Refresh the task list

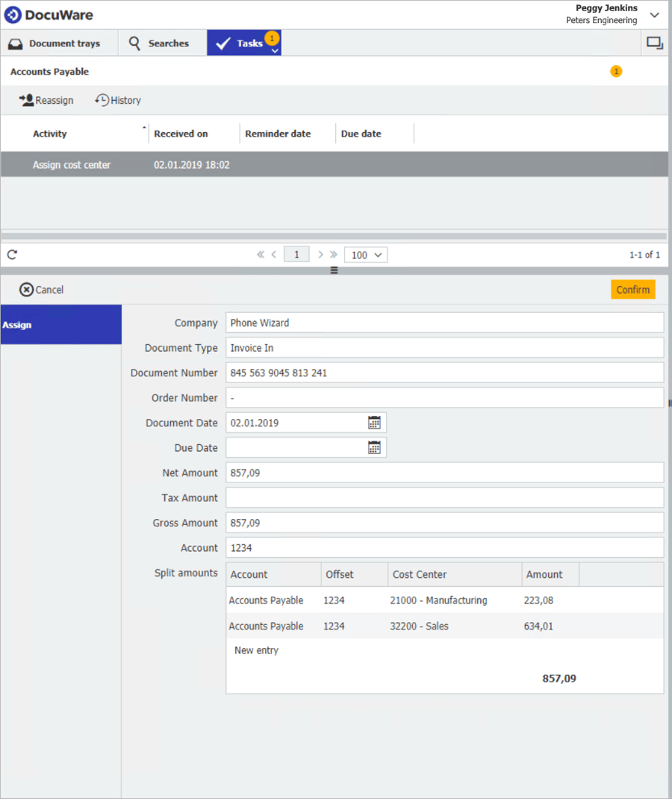(x=12, y=255)
